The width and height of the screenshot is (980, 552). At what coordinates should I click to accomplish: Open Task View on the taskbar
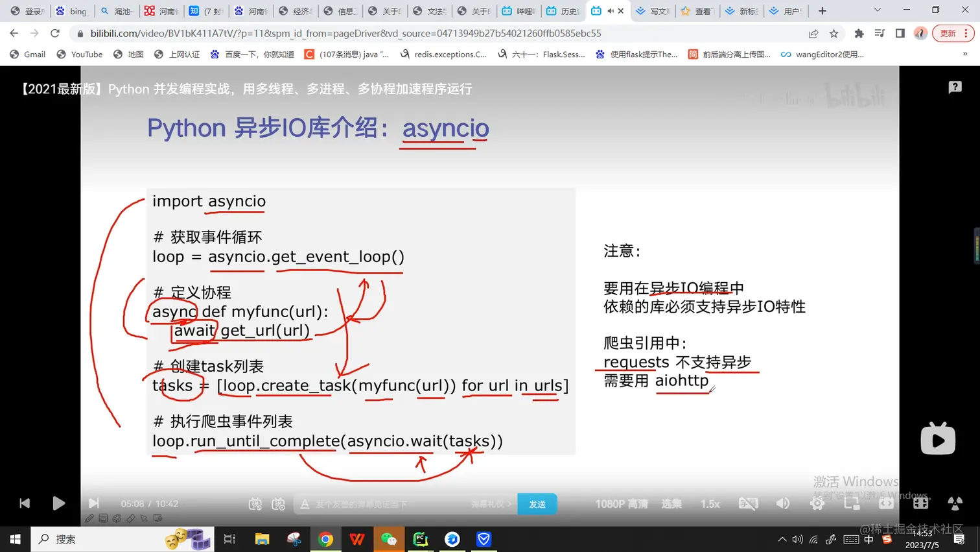[x=229, y=539]
